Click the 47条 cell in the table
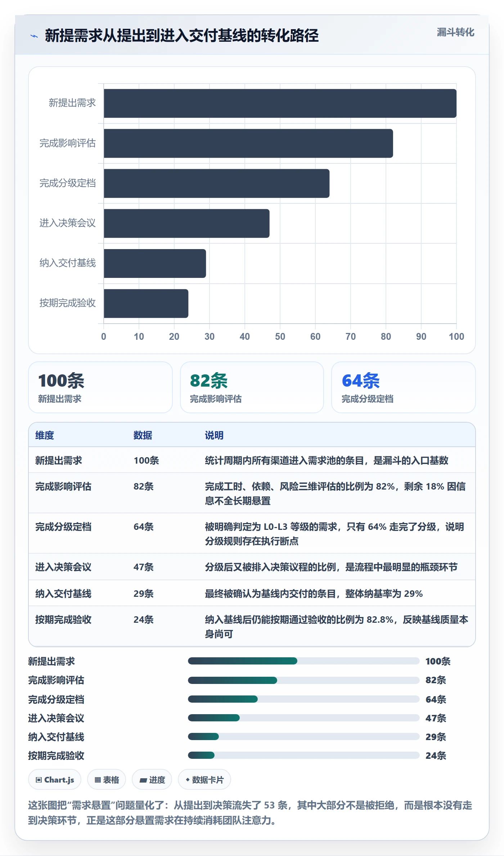504x856 pixels. pos(144,567)
